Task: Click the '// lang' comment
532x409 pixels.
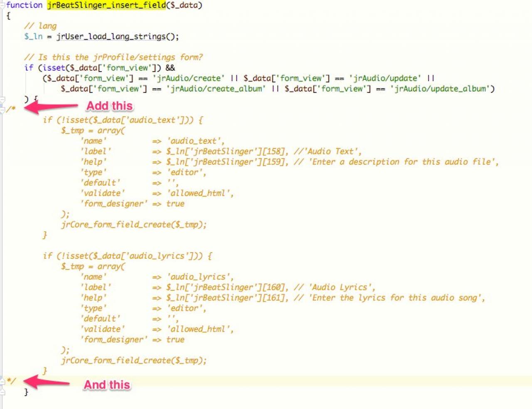Action: tap(40, 26)
